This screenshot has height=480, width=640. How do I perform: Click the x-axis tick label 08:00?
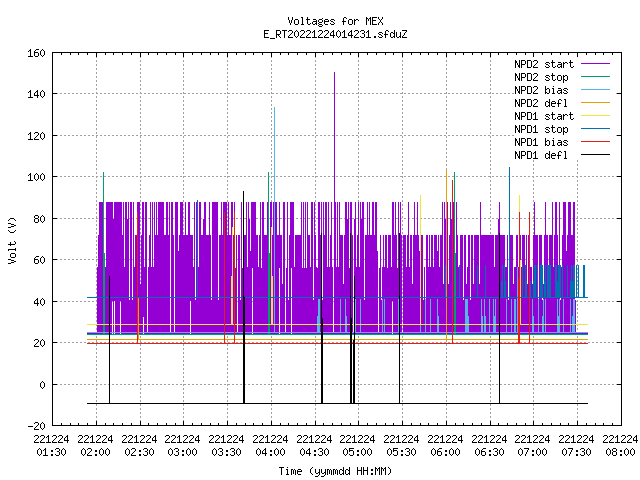pos(620,452)
